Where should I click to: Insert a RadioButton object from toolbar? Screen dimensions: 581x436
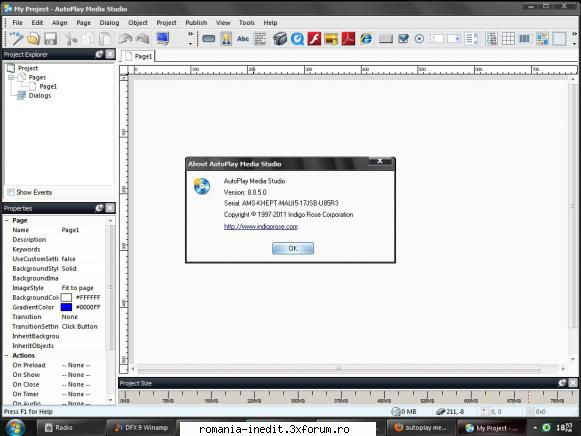(x=419, y=39)
